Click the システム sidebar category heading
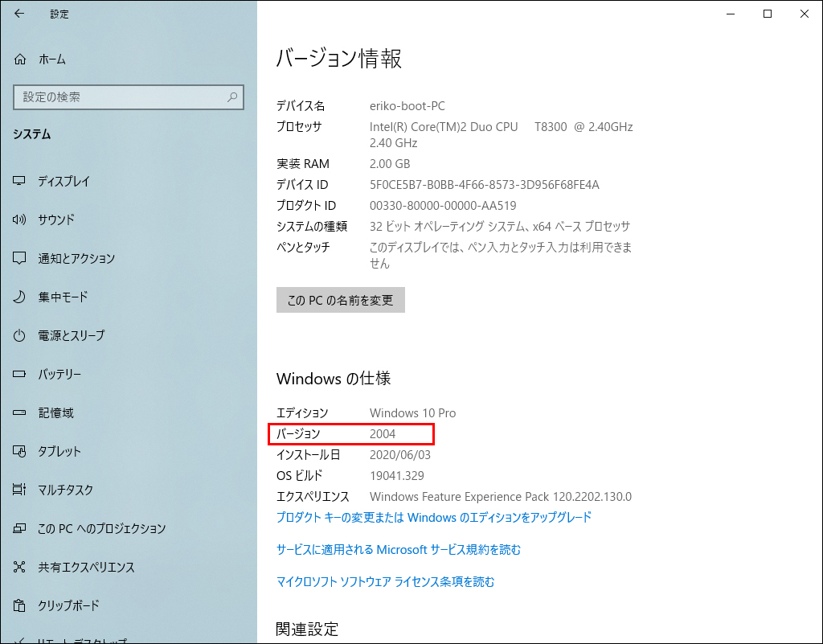This screenshot has height=644, width=823. pos(32,134)
